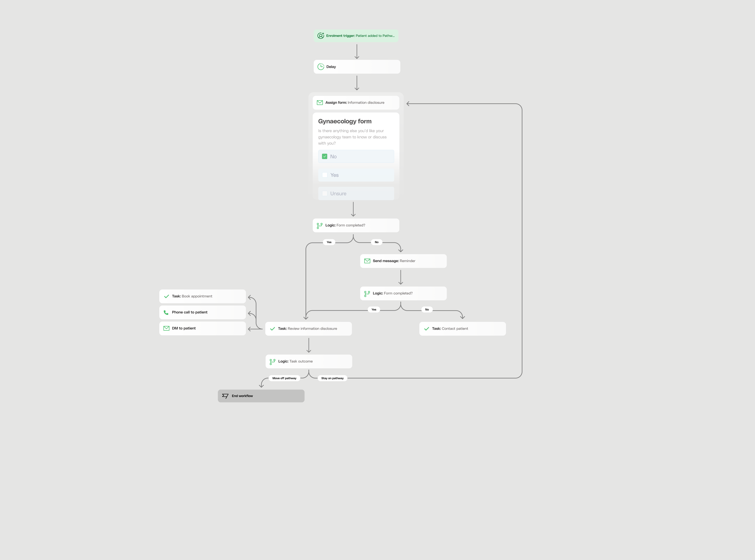This screenshot has height=560, width=755.
Task: Click the 'Stay on pathway' branch label
Action: 332,378
